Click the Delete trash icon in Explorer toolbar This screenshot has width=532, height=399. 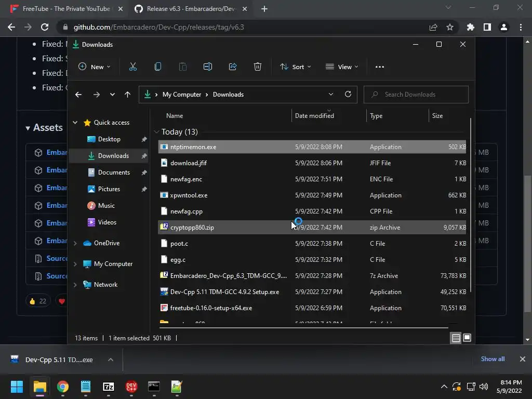point(258,67)
